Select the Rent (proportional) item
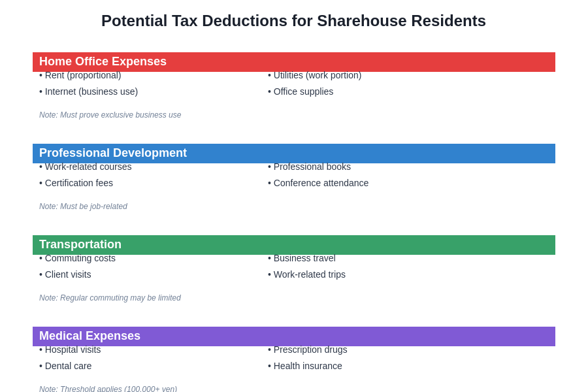 [80, 75]
